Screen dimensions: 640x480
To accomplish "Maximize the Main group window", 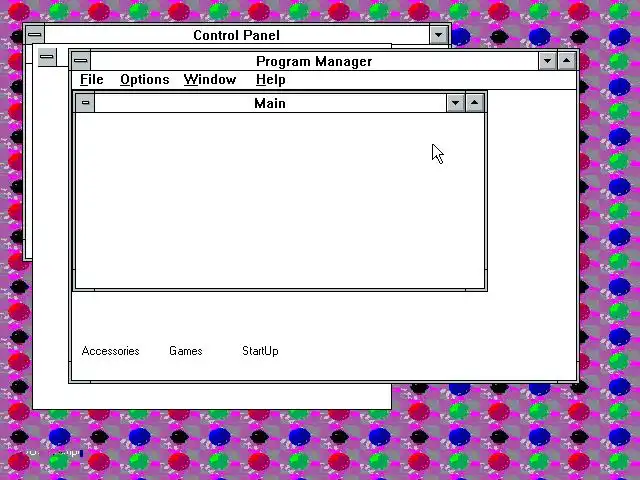I will coord(475,103).
